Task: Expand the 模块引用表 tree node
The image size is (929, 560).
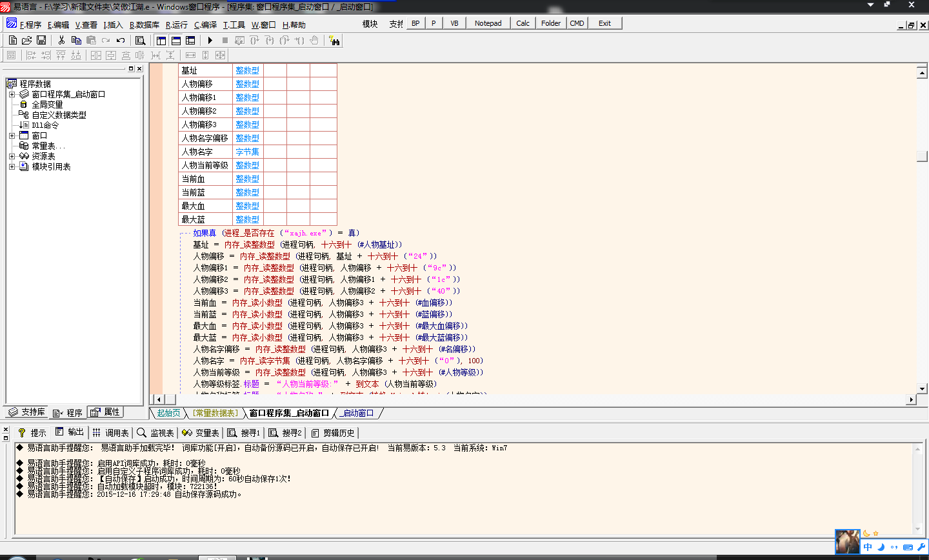Action: pos(12,166)
